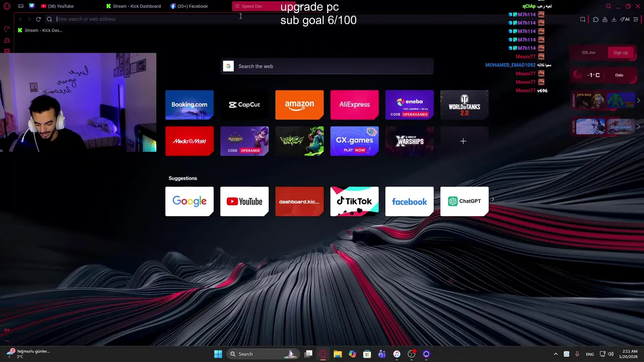Open Google suggestion tile
This screenshot has height=362, width=644.
pos(189,202)
